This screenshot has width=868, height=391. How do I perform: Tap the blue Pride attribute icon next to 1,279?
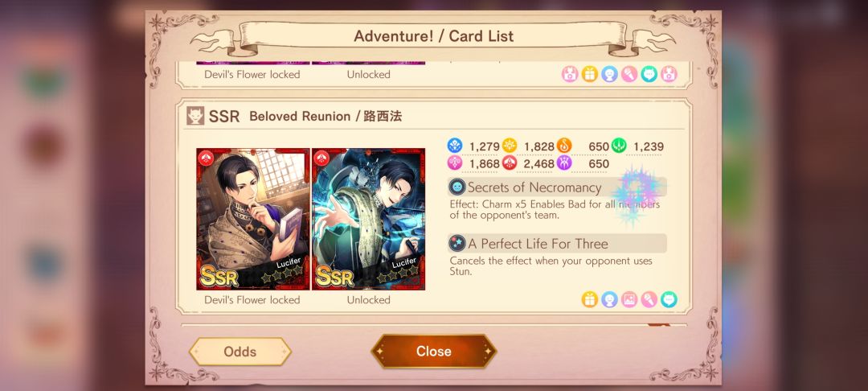coord(454,146)
